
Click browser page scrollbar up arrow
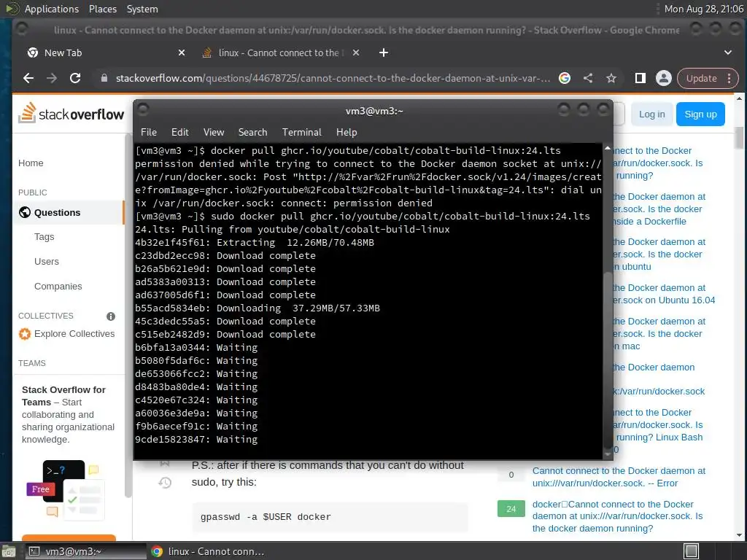click(740, 98)
